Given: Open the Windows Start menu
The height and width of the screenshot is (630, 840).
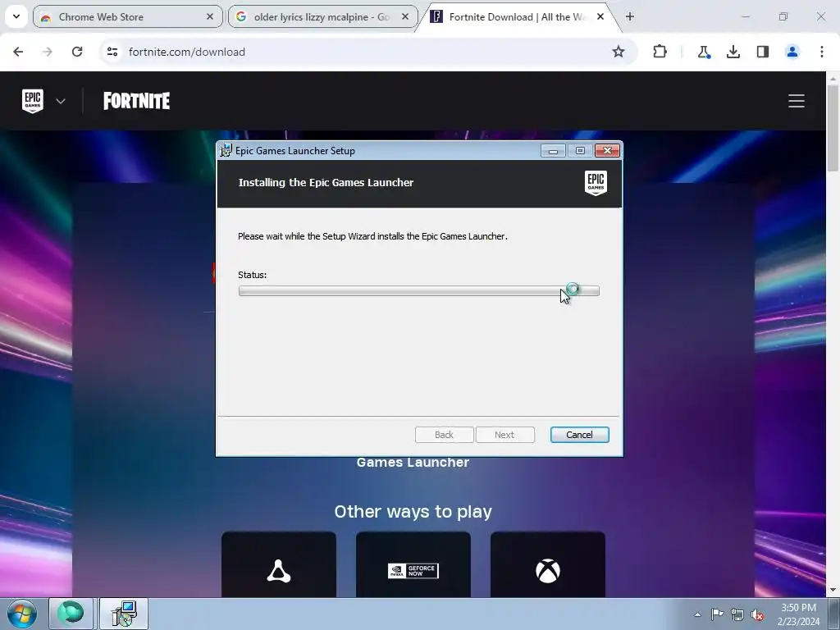Looking at the screenshot, I should [22, 614].
